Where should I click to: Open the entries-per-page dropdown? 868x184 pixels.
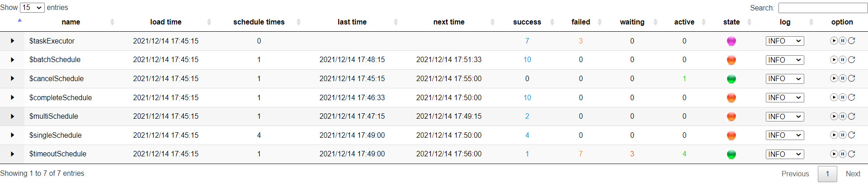click(x=32, y=8)
